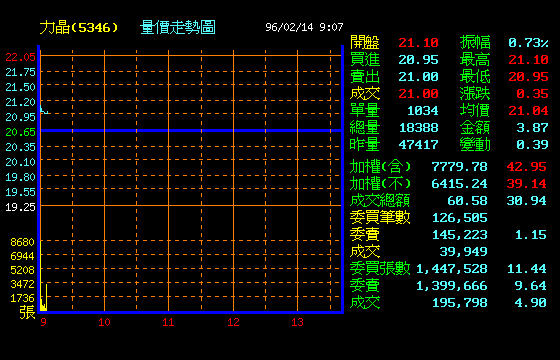The image size is (560, 360).
Task: Select the 19.55 price axis label
Action: tap(20, 192)
